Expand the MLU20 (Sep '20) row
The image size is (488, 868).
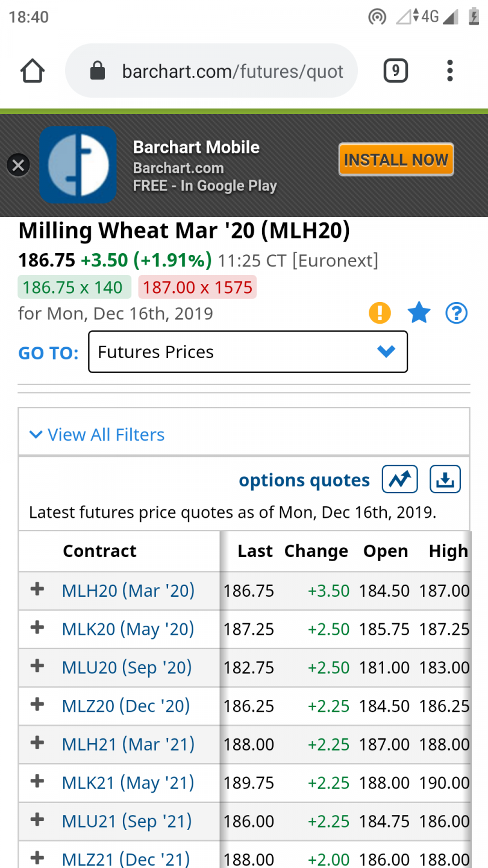click(37, 667)
